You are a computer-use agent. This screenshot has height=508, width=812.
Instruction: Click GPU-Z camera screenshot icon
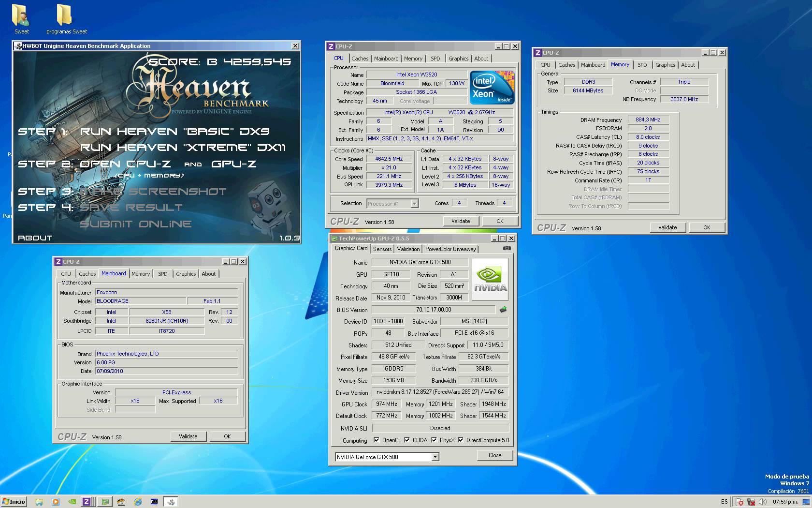507,248
